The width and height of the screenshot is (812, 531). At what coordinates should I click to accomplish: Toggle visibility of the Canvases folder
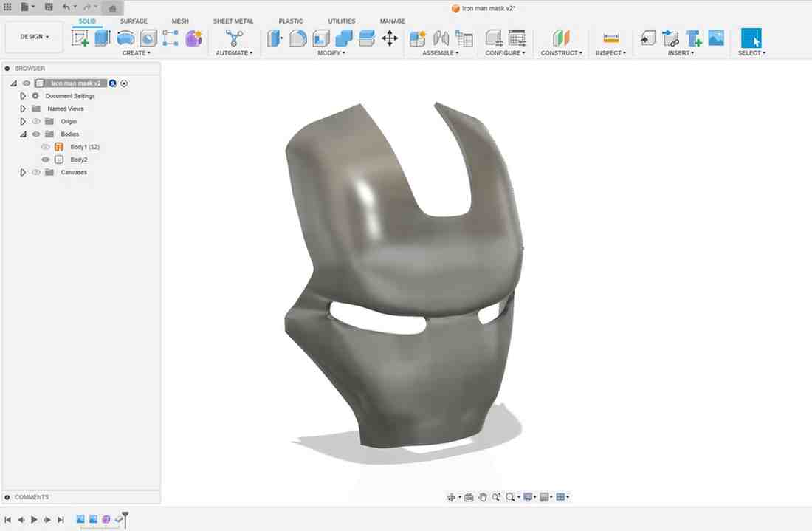[35, 172]
